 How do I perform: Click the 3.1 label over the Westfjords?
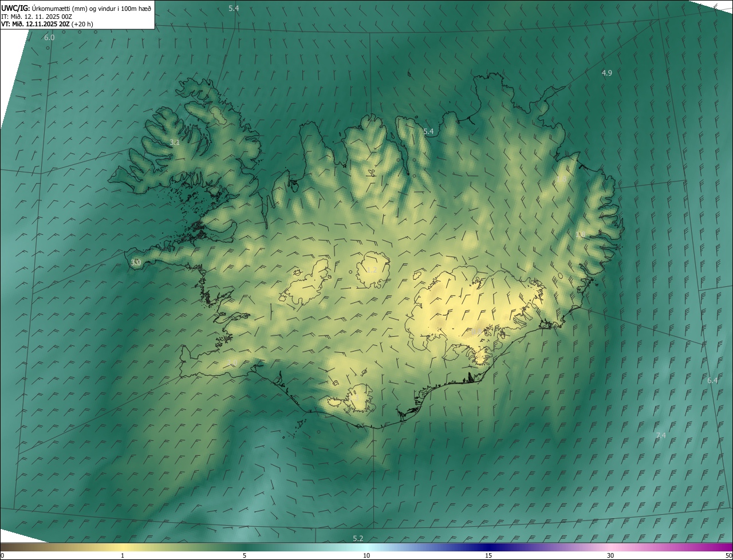pos(175,142)
